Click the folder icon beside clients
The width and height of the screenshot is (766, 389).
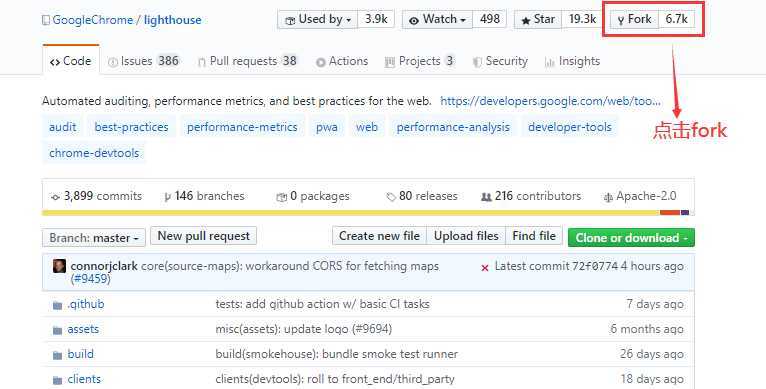(x=57, y=380)
